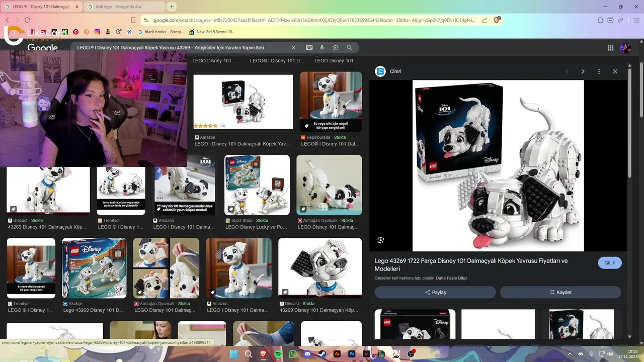The image size is (644, 362).
Task: Open the Brave Shields lion icon
Action: pos(497,20)
